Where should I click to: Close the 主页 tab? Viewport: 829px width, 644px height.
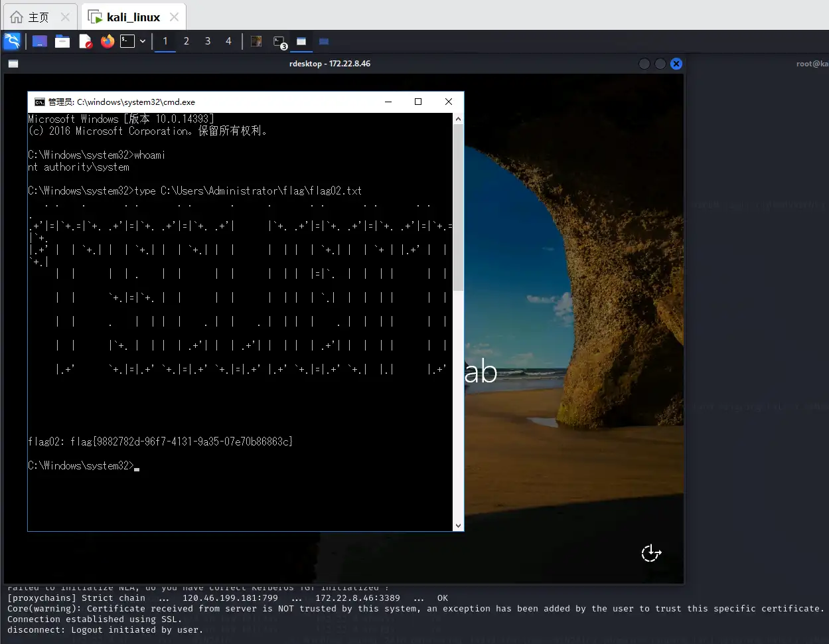click(65, 17)
